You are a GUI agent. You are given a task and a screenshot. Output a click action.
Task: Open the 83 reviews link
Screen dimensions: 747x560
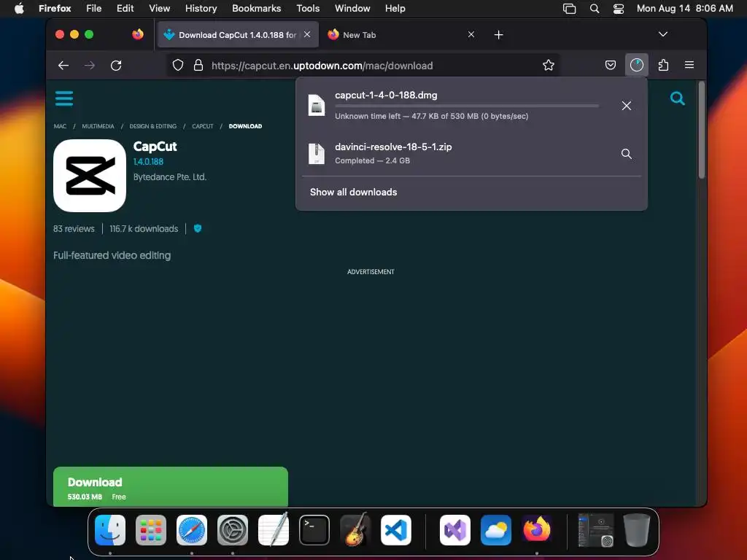click(x=74, y=228)
